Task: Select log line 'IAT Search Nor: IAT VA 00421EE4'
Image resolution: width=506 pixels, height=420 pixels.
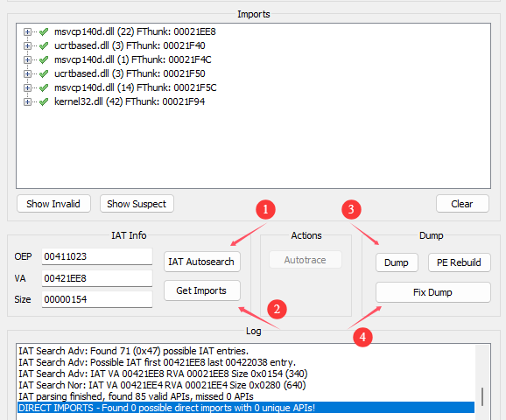Action: 162,385
